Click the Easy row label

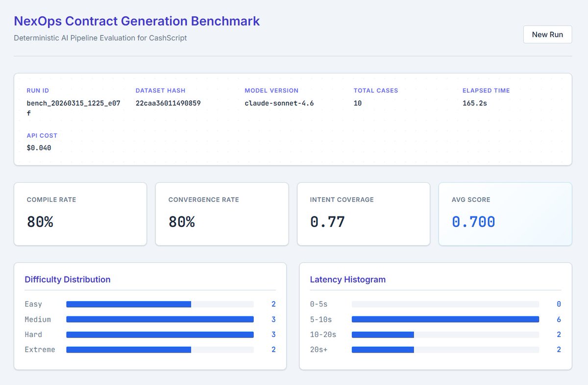(33, 304)
